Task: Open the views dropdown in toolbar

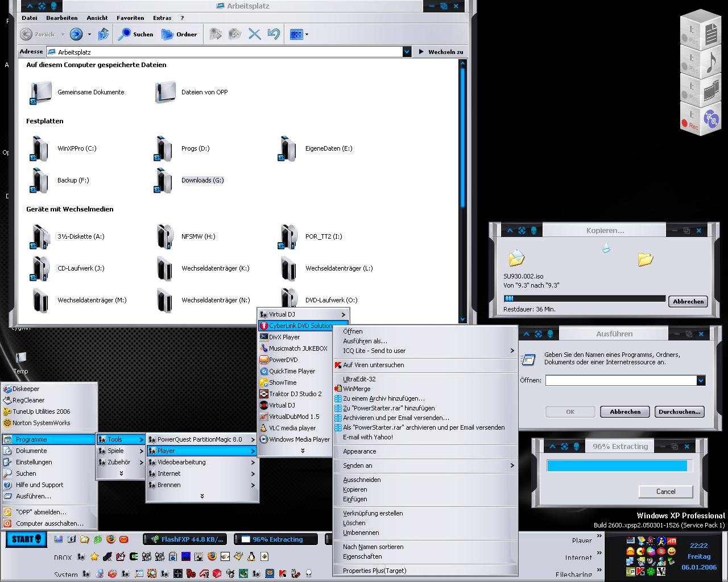Action: 307,35
